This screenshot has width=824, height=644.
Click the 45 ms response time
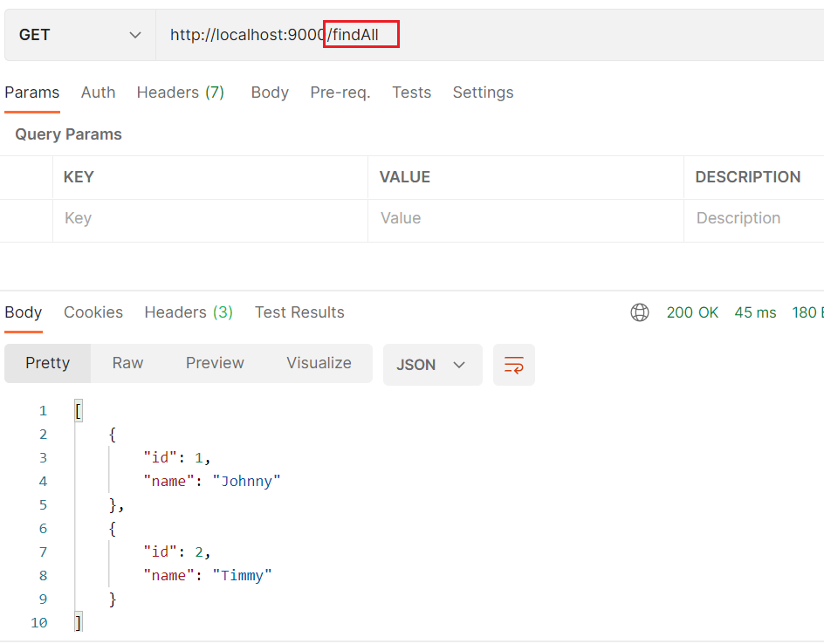coord(755,312)
